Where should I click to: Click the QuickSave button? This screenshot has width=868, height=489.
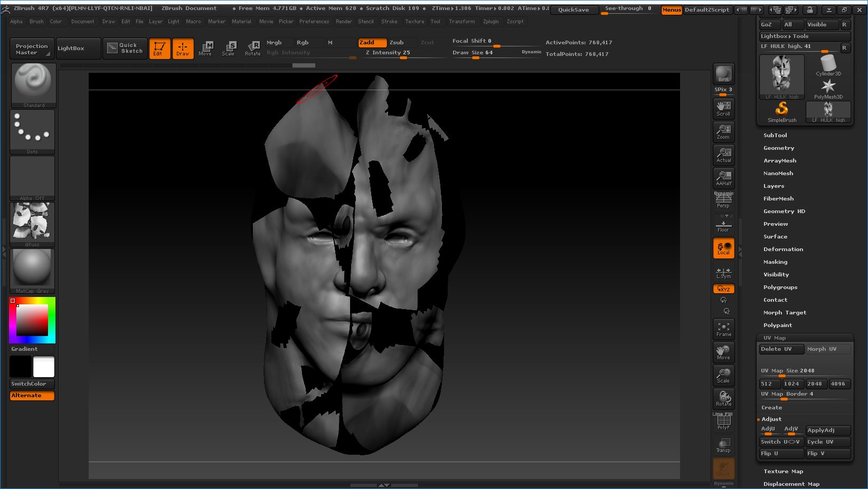click(574, 10)
